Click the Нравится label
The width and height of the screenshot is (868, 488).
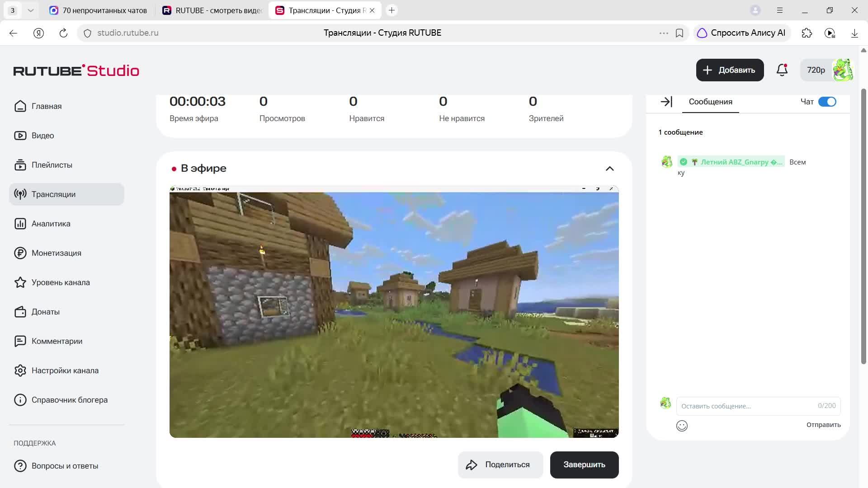click(x=367, y=118)
